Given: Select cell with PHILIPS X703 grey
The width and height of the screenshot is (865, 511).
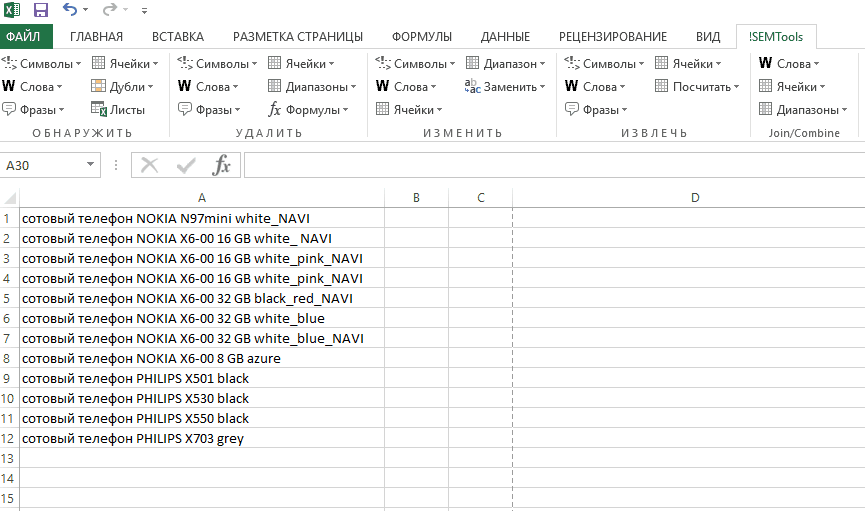Looking at the screenshot, I should coord(202,439).
